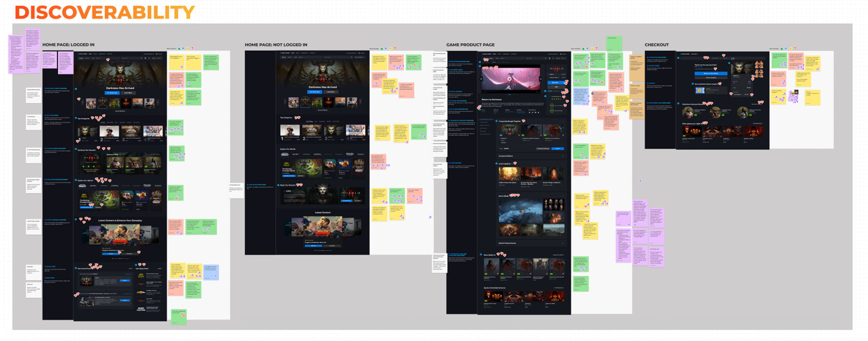The image size is (868, 341).
Task: Click star legend icon above Checkout notes
Action: click(x=790, y=48)
